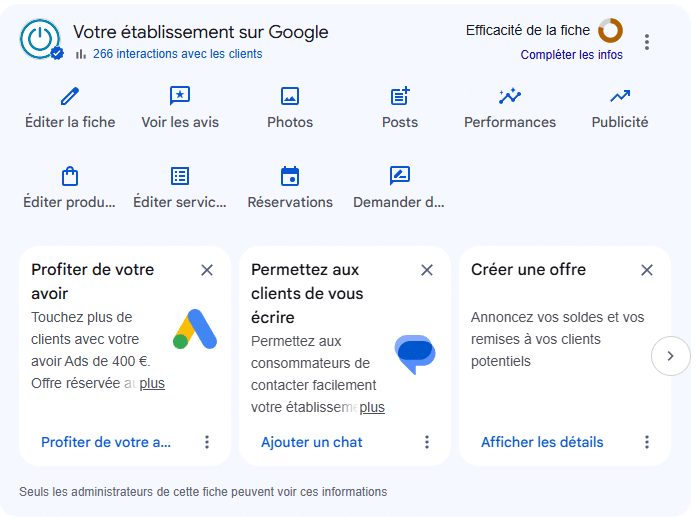Click the Afficher les détails link
The width and height of the screenshot is (697, 517).
[x=542, y=442]
